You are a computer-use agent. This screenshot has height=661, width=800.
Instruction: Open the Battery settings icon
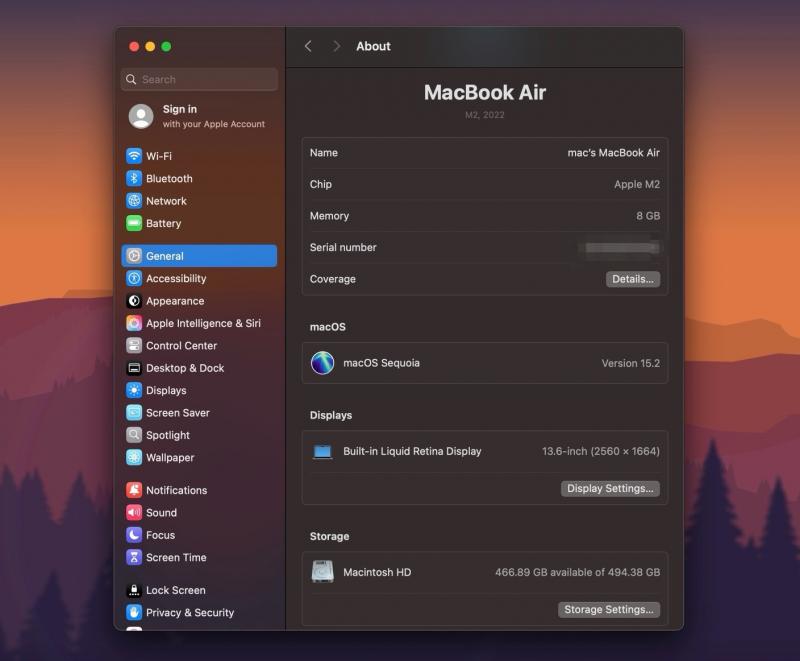click(x=134, y=224)
